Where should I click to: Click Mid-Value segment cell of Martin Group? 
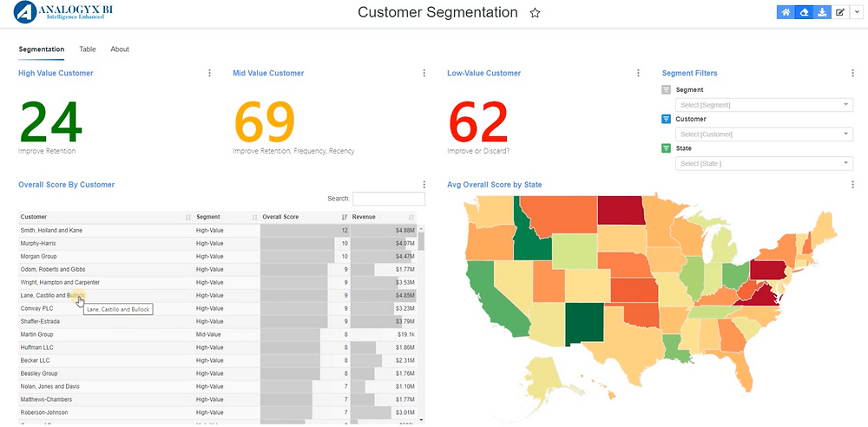(x=209, y=334)
